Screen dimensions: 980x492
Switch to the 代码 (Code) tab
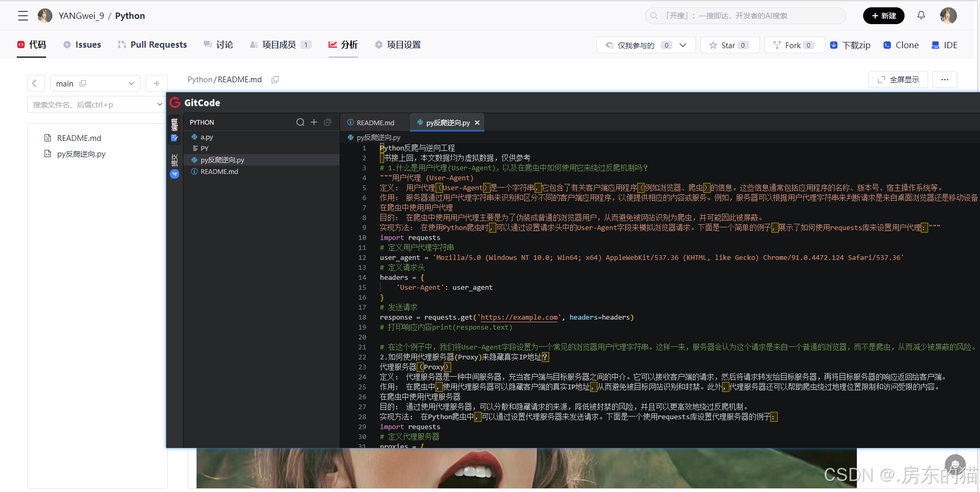[31, 45]
